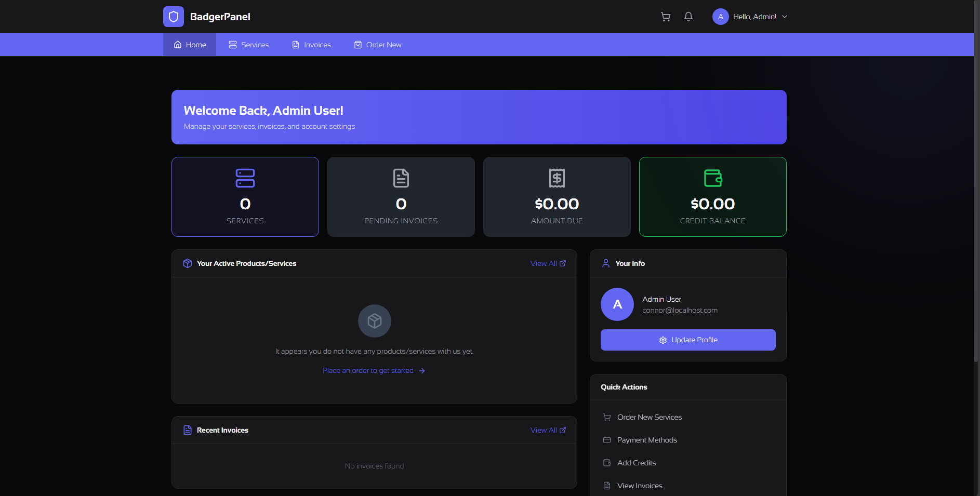Image resolution: width=980 pixels, height=496 pixels.
Task: Click the Amount Due receipt icon
Action: 557,178
